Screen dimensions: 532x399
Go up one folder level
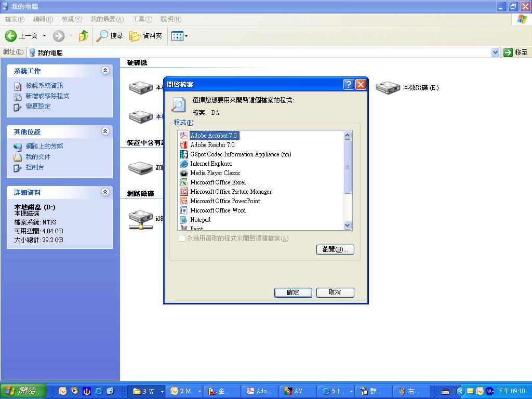coord(84,36)
